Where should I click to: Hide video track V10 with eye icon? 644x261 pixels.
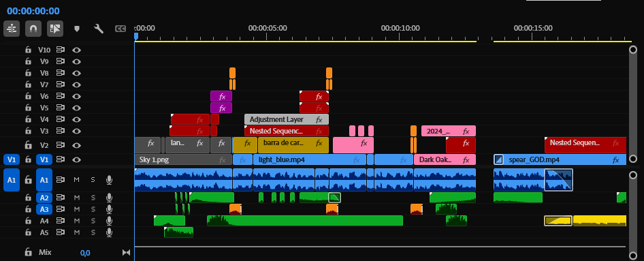(76, 50)
